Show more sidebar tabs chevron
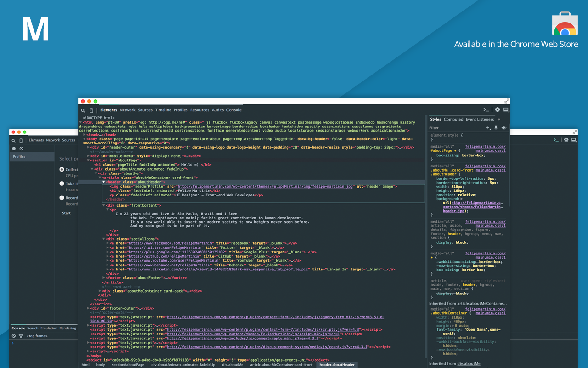The image size is (588, 368). point(499,119)
